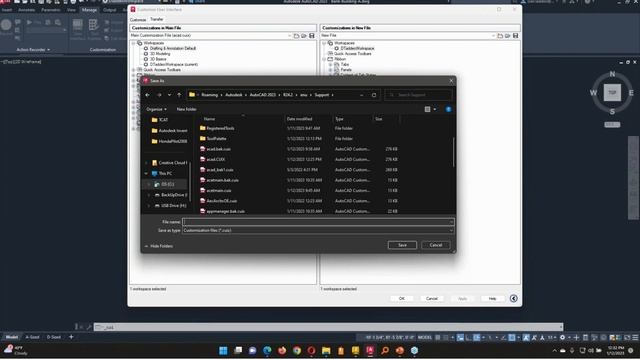
Task: Sort by Type column header
Action: [339, 119]
